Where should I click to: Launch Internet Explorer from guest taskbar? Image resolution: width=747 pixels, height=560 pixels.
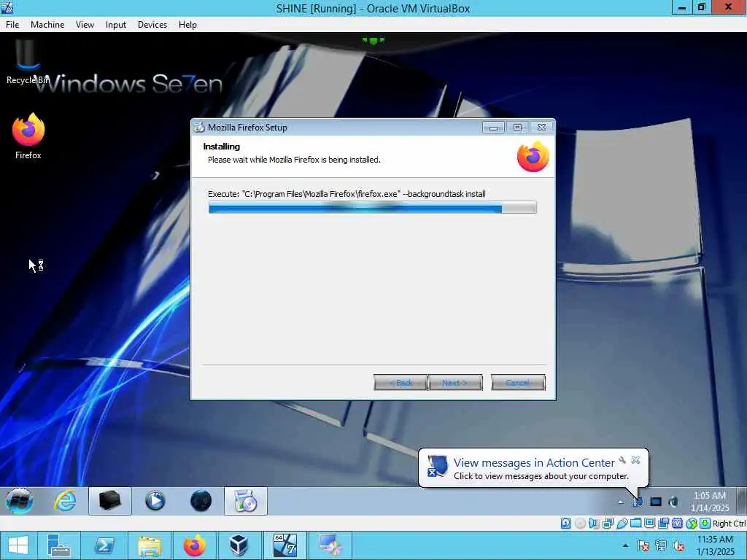[65, 501]
